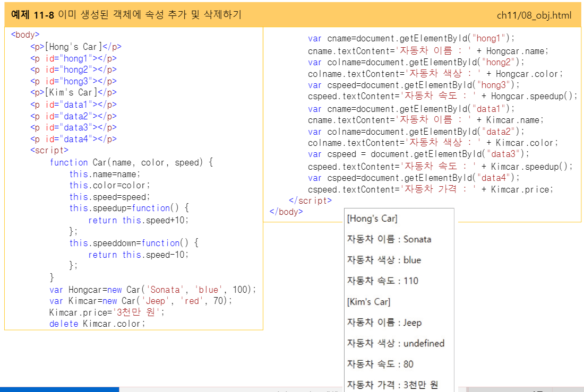The width and height of the screenshot is (584, 392).
Task: Click the title '예제 11-8 이미 생성된 객체에 속성 추가 및 삭제하기'
Action: pyautogui.click(x=126, y=15)
